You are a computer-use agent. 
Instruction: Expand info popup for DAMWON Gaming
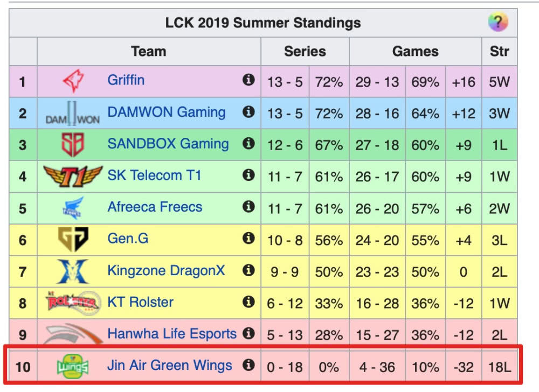tap(248, 112)
